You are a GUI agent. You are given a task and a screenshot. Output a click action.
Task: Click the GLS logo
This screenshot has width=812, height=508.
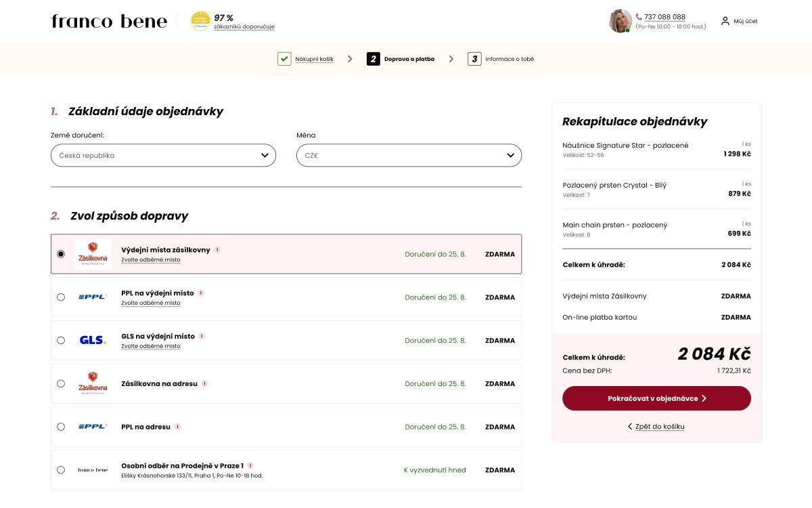click(93, 340)
